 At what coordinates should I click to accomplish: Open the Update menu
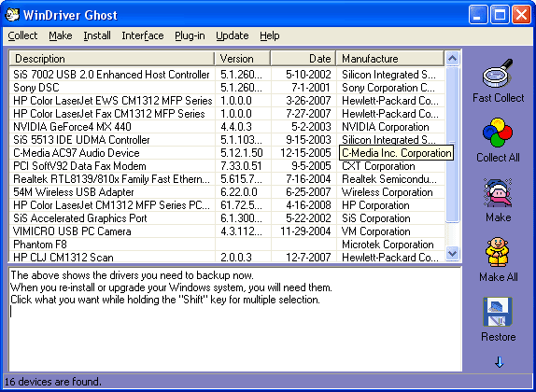click(x=233, y=35)
